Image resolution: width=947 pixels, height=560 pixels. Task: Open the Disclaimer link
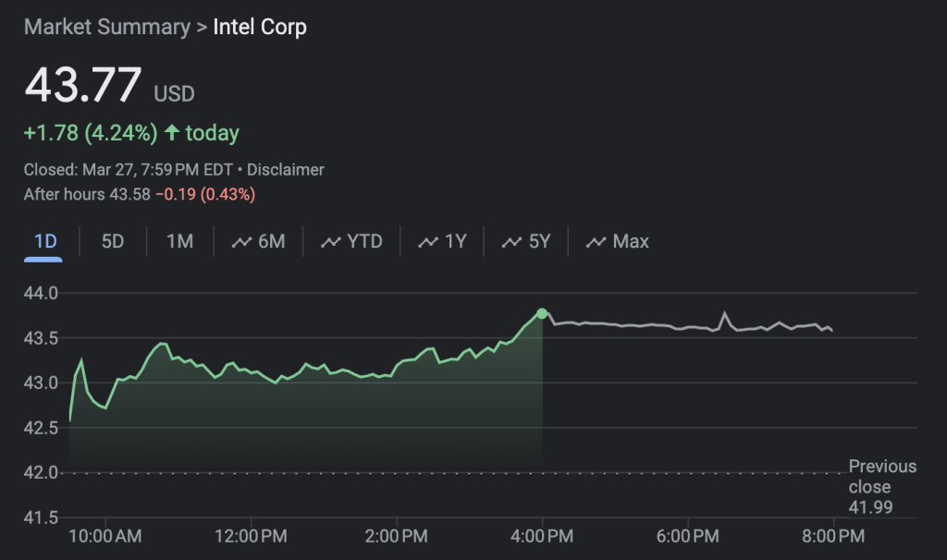(x=286, y=170)
